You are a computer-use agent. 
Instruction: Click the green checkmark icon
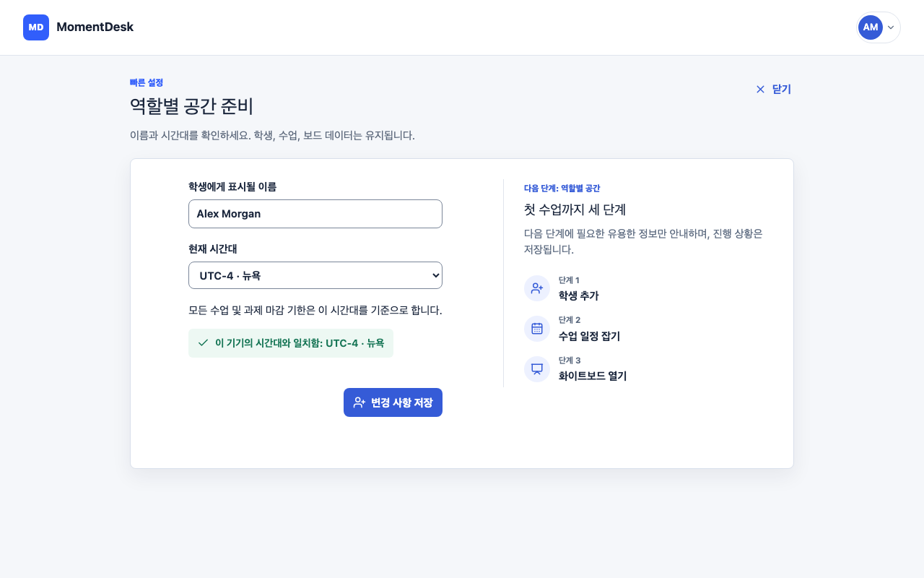point(203,343)
